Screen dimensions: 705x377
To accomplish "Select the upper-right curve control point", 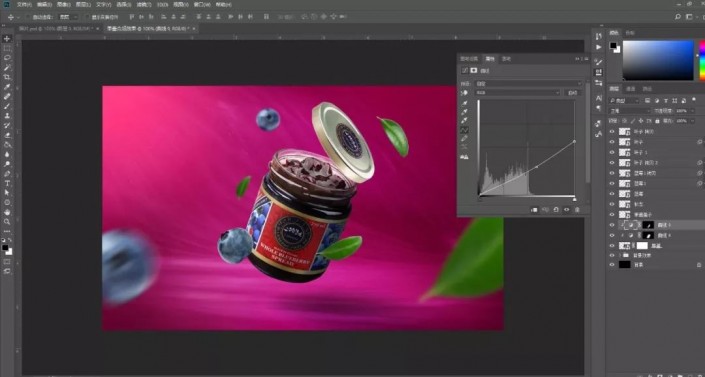I will click(574, 142).
